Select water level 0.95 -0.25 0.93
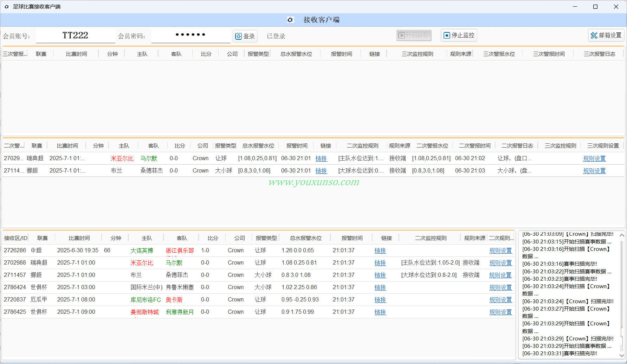Screen dimensions: 627x364 click(300, 300)
